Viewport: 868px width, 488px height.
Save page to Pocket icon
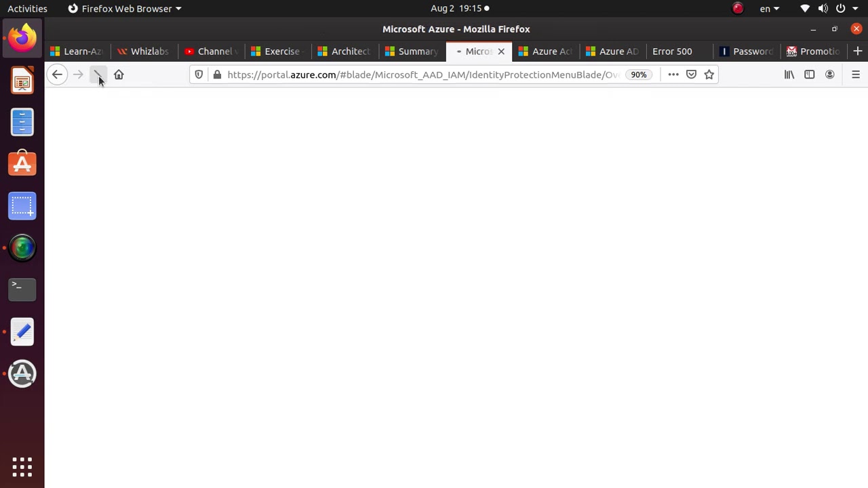691,75
